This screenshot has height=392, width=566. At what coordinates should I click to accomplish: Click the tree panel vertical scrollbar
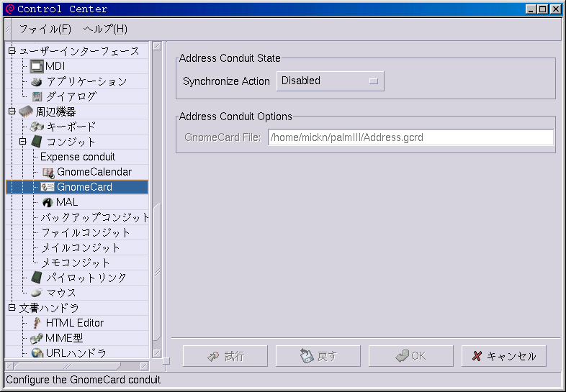(156, 273)
